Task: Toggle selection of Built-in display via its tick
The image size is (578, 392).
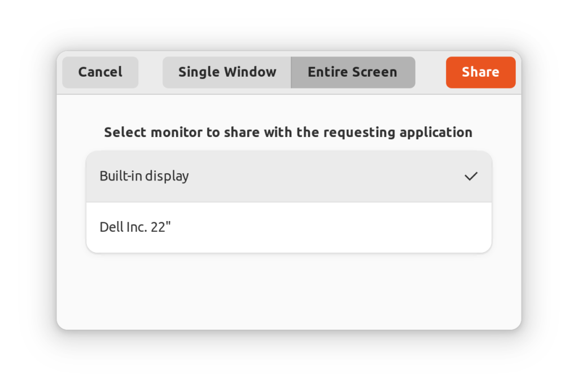Action: [471, 177]
